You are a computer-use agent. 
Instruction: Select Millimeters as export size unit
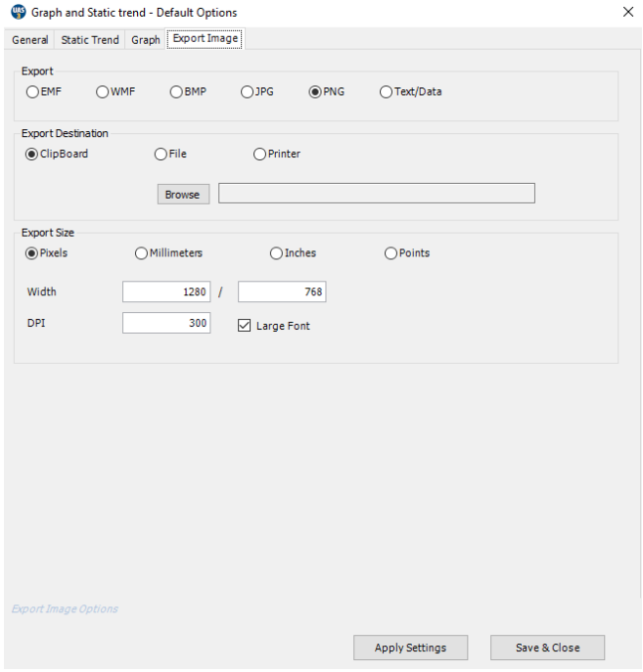coord(142,253)
